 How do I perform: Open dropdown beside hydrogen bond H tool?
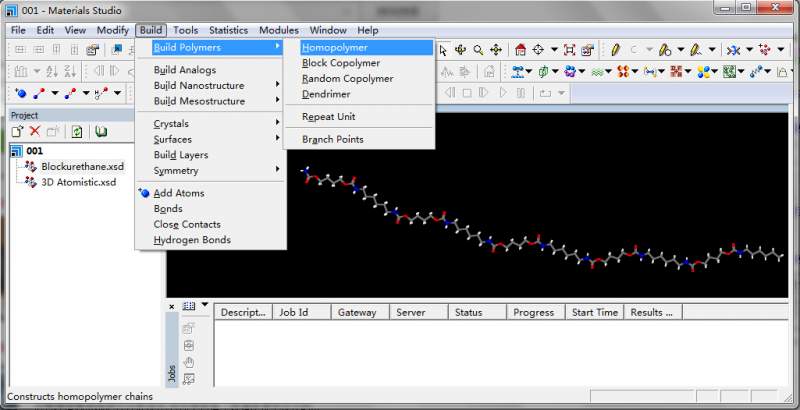point(117,93)
